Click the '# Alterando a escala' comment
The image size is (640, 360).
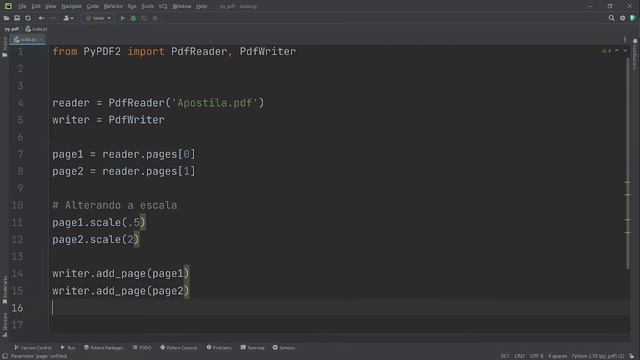coord(115,205)
